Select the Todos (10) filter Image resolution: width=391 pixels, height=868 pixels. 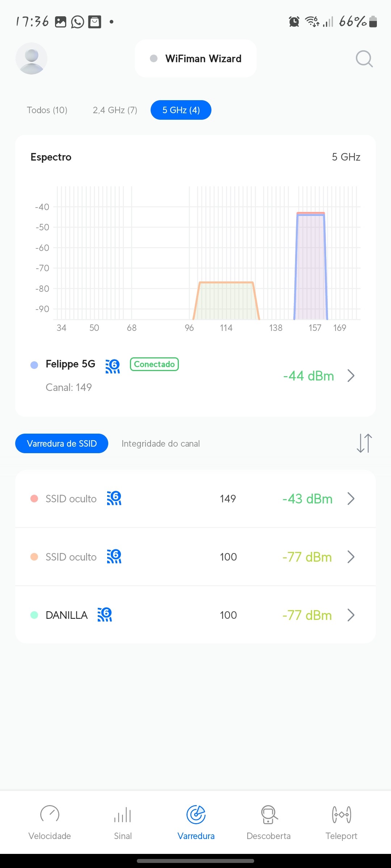click(x=47, y=110)
